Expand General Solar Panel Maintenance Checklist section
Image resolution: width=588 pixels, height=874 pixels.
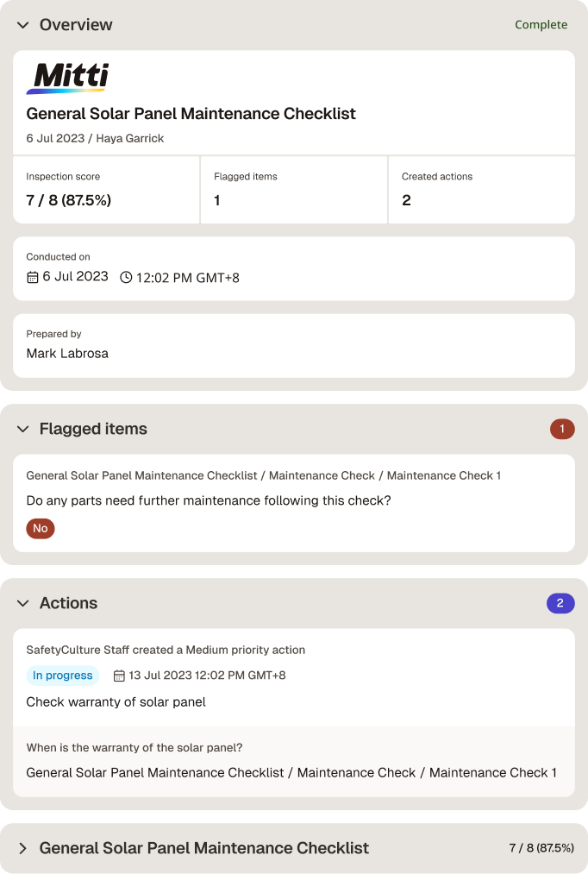pos(22,848)
